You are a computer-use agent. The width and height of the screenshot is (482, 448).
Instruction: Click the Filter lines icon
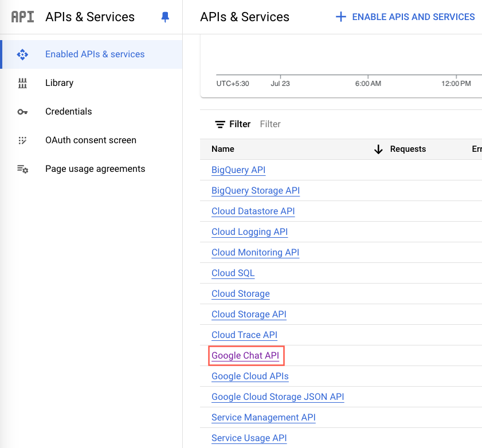click(x=220, y=124)
